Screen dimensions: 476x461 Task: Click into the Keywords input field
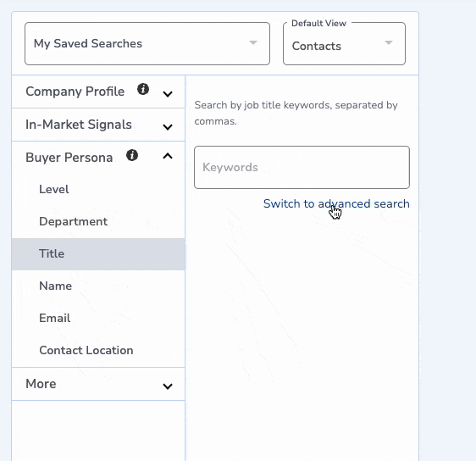pos(302,167)
